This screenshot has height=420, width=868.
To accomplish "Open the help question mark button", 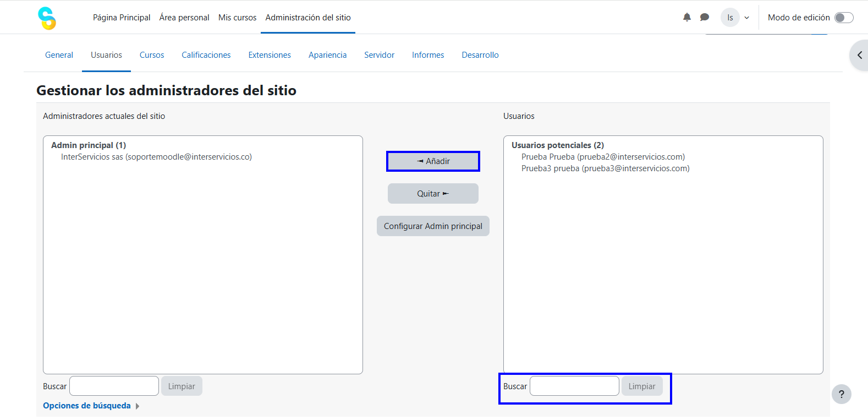I will [x=841, y=394].
